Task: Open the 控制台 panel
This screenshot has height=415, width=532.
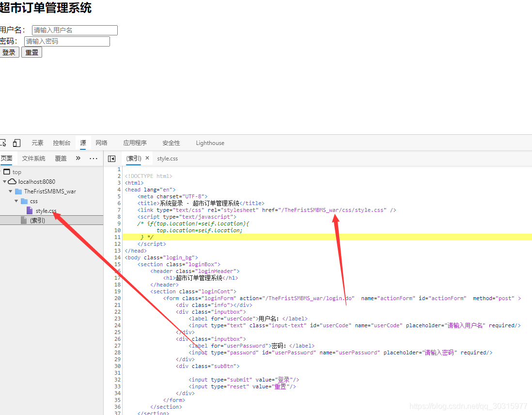Action: pos(62,143)
